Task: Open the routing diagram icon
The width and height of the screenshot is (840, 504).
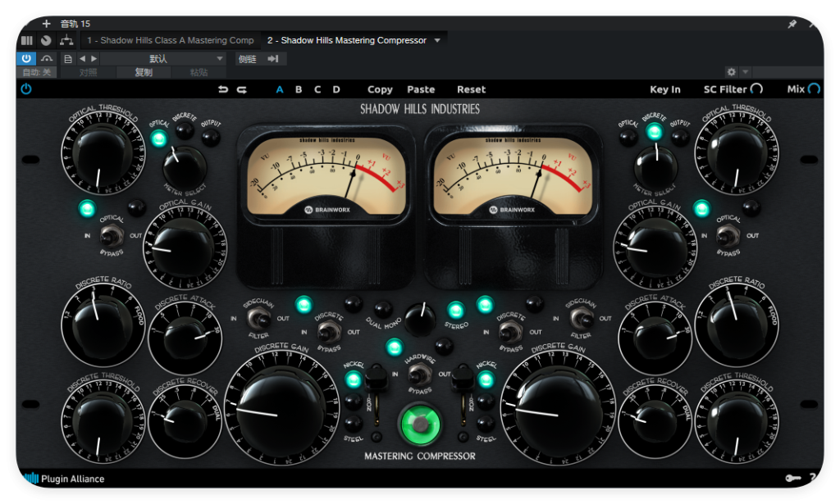Action: tap(66, 40)
